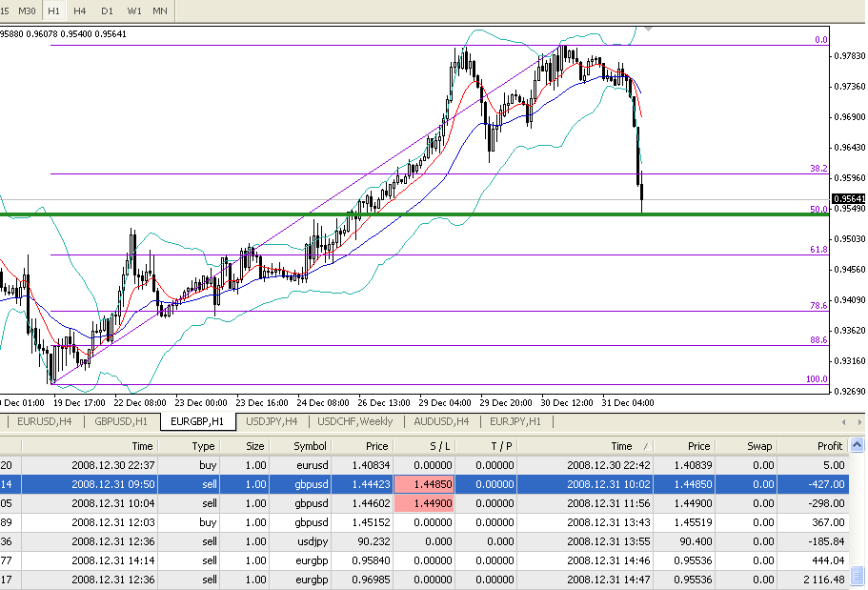Go to the EURJPY,H1 chart tab
The height and width of the screenshot is (590, 868).
pos(515,421)
